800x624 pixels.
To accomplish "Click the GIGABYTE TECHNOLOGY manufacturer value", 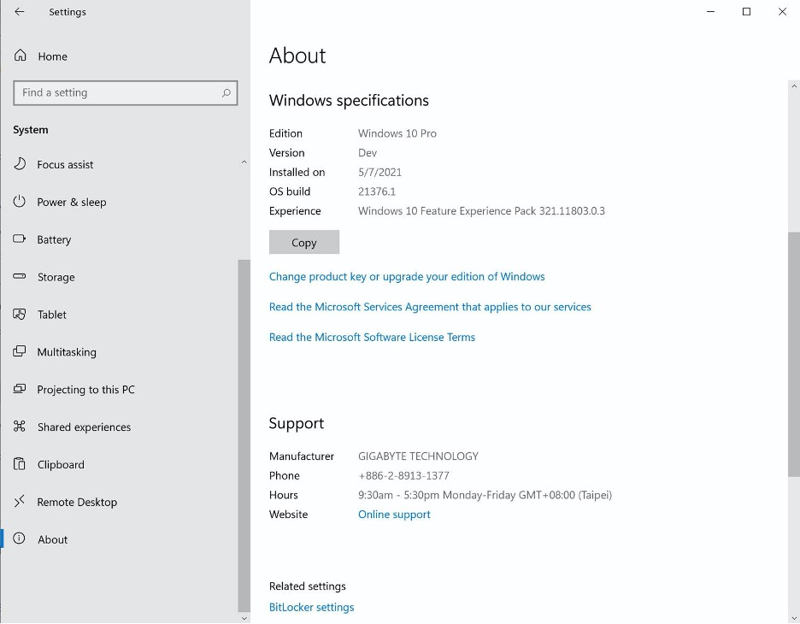I will point(418,456).
